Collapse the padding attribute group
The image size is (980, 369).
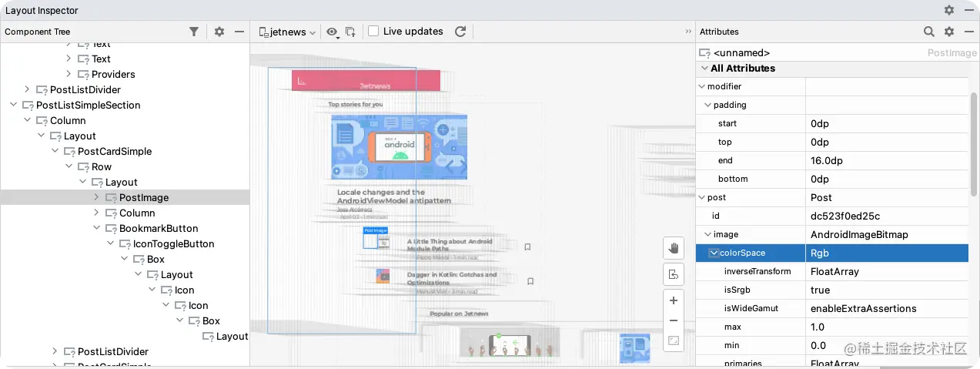(x=708, y=105)
